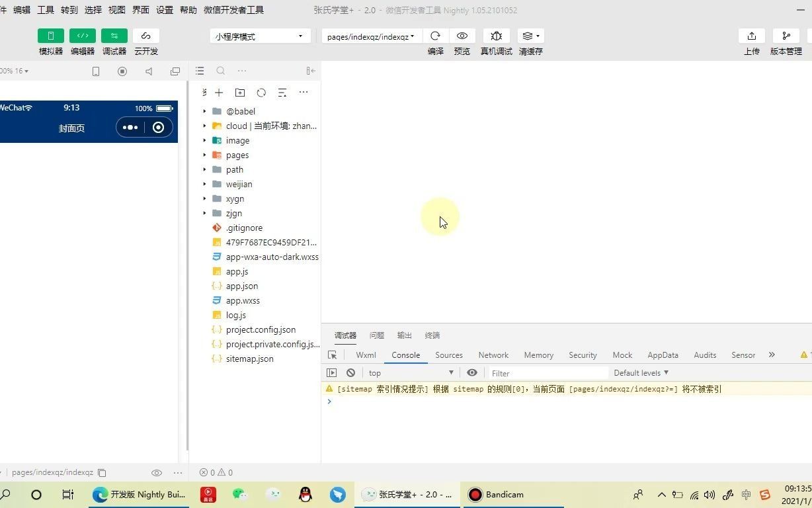Click the new file plus icon
This screenshot has height=508, width=812.
click(x=219, y=93)
